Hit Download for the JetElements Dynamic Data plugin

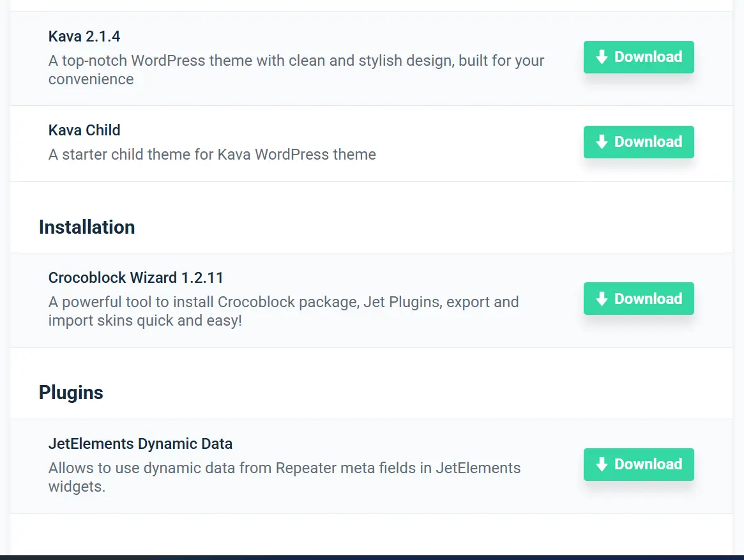click(639, 465)
